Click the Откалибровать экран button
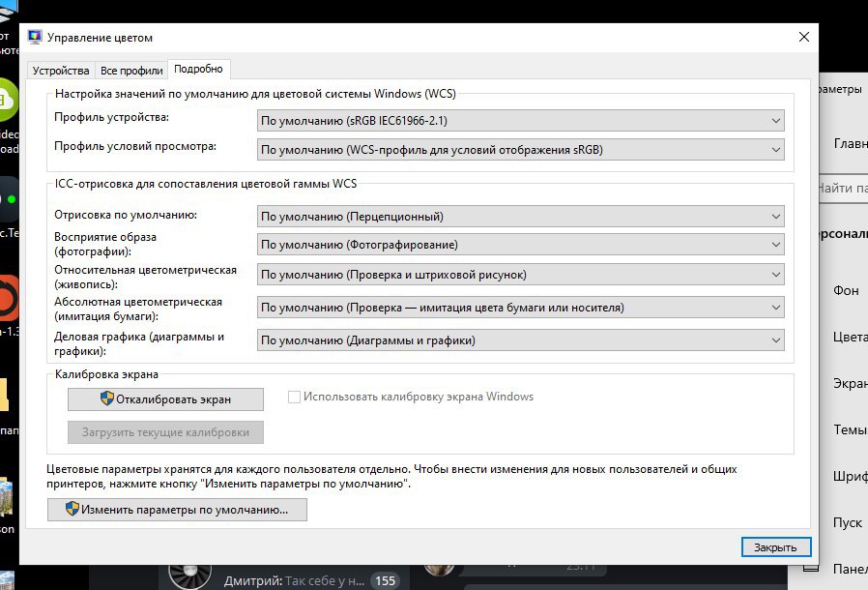 [x=165, y=398]
